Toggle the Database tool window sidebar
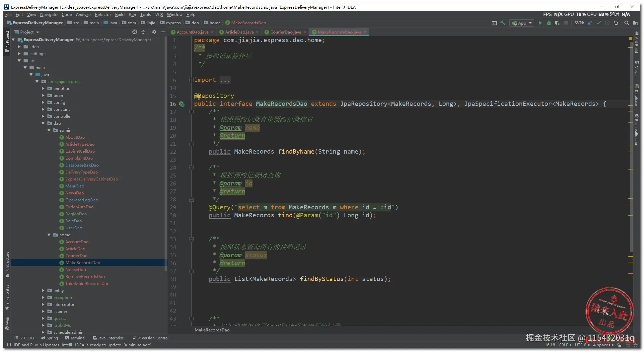Screen dimensions: 644x352 tap(636, 95)
